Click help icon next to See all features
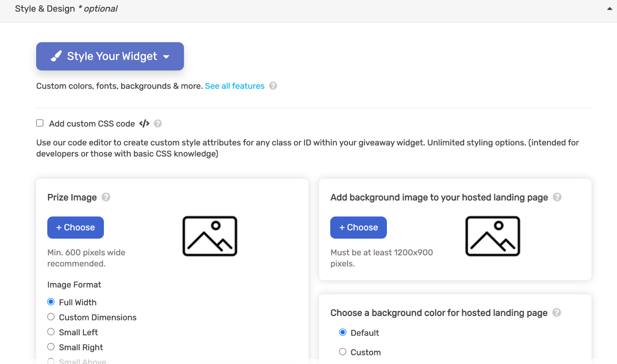The image size is (617, 364). 273,86
